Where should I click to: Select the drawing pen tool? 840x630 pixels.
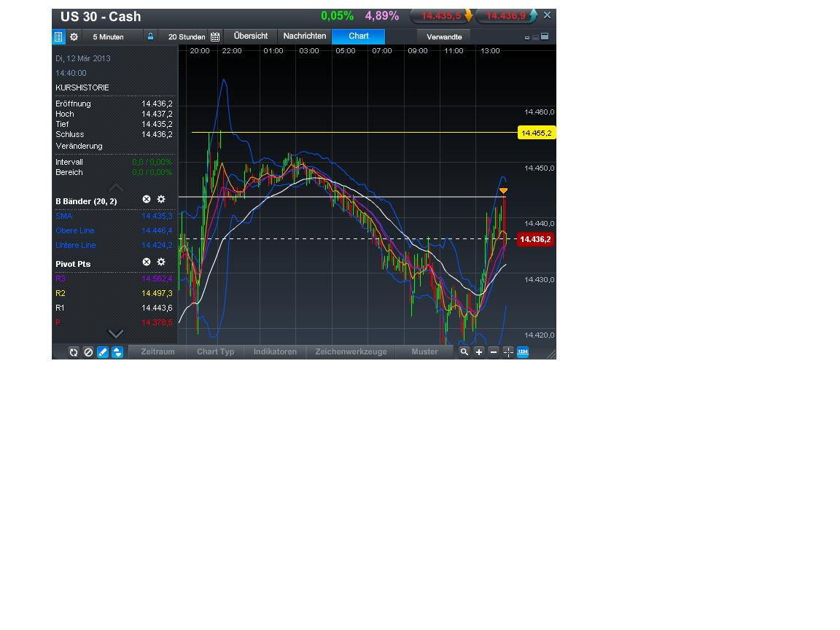point(103,352)
